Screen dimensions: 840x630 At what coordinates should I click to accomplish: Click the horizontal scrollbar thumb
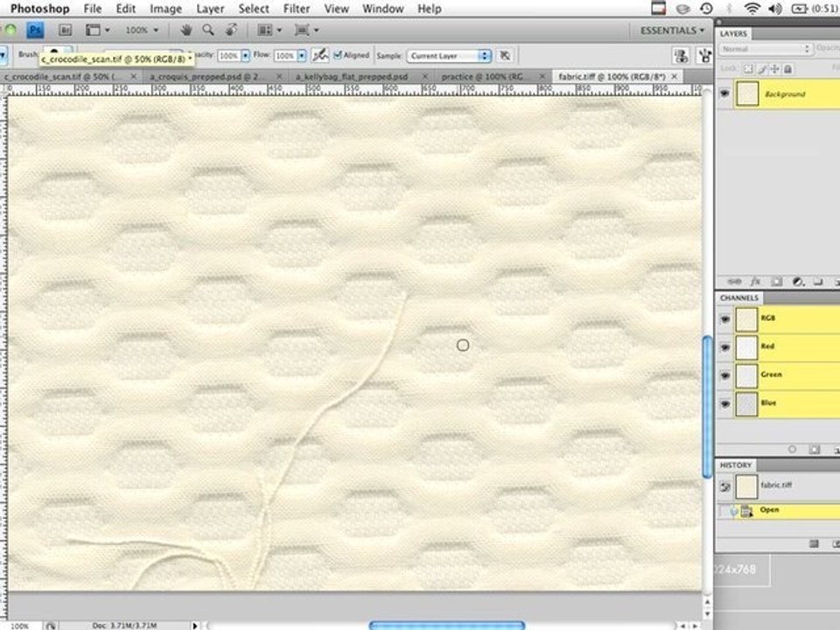click(x=447, y=625)
